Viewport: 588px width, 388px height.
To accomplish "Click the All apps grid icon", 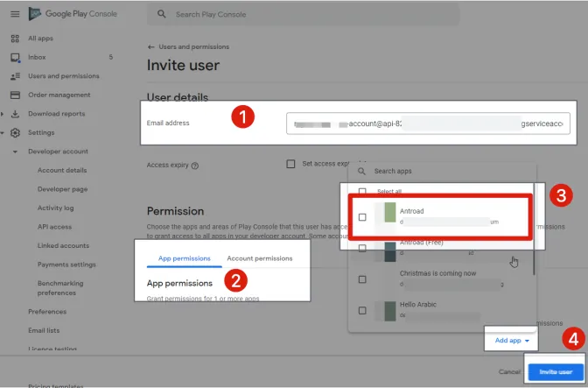I will pos(15,39).
